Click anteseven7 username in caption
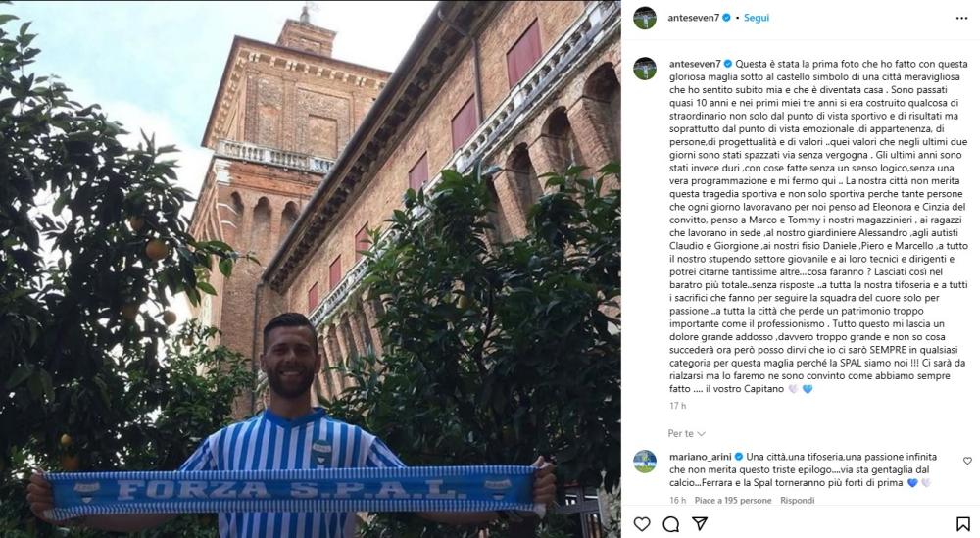980x538 pixels. tap(695, 64)
